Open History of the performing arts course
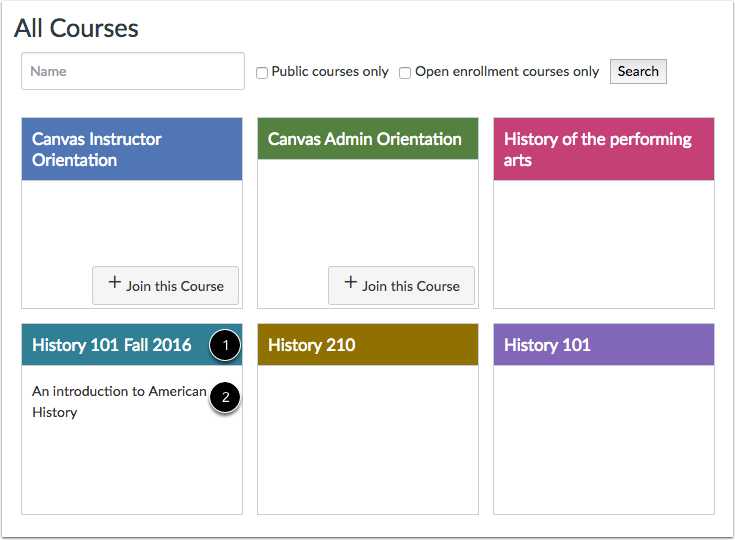The height and width of the screenshot is (540, 735). 598,149
